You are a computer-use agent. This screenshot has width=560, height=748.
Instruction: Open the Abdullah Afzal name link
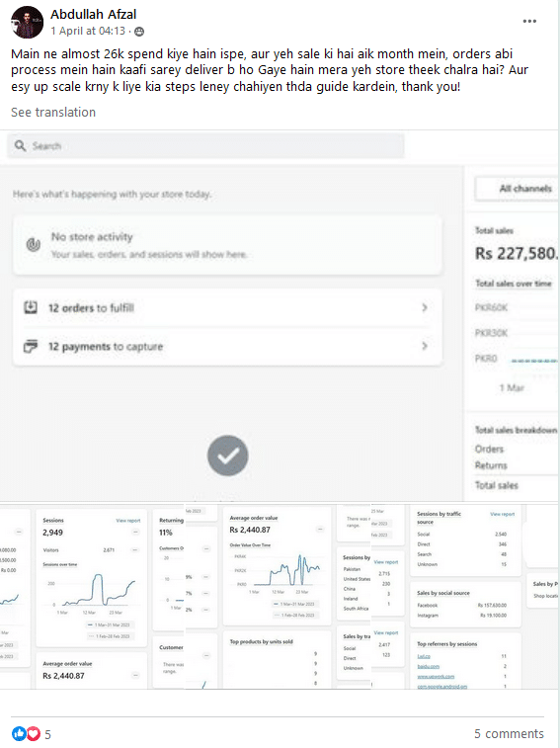point(94,14)
